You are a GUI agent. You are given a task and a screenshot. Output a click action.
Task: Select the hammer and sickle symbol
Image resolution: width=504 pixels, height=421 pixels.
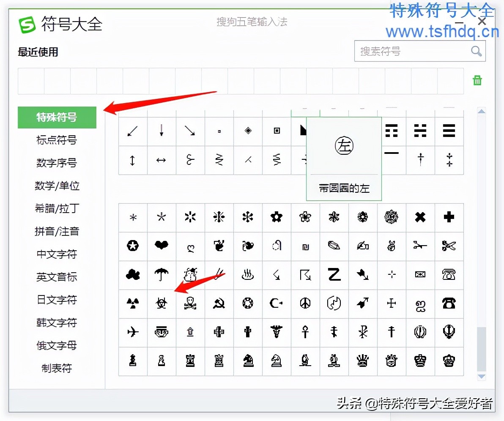coord(219,303)
